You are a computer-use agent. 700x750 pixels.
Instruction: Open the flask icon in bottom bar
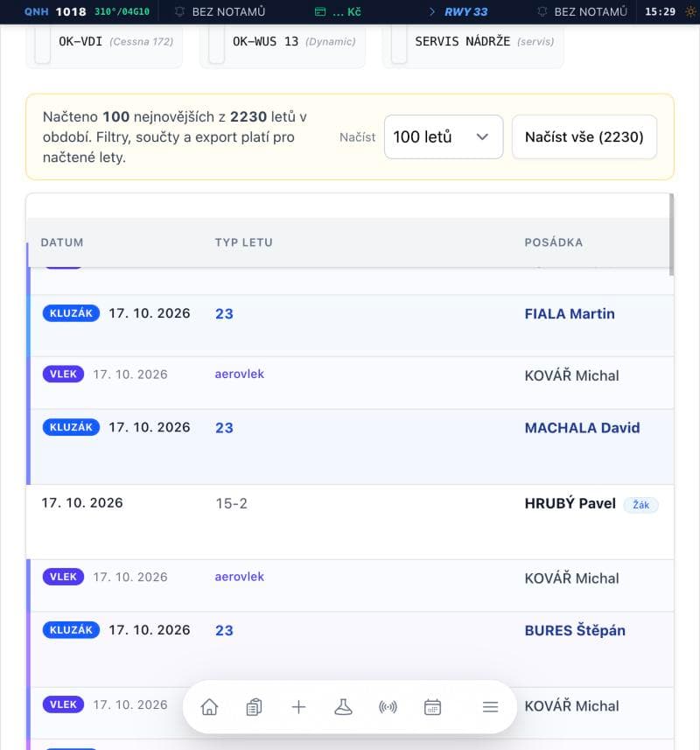pyautogui.click(x=343, y=706)
